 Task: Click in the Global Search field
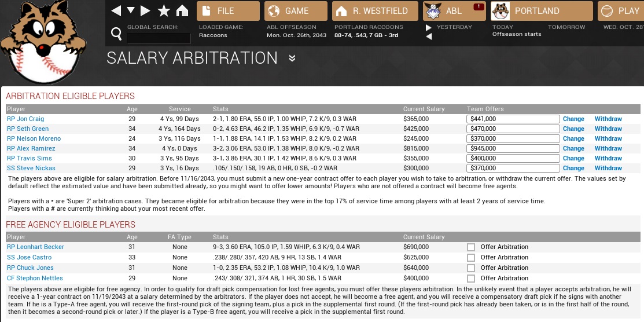pos(159,38)
